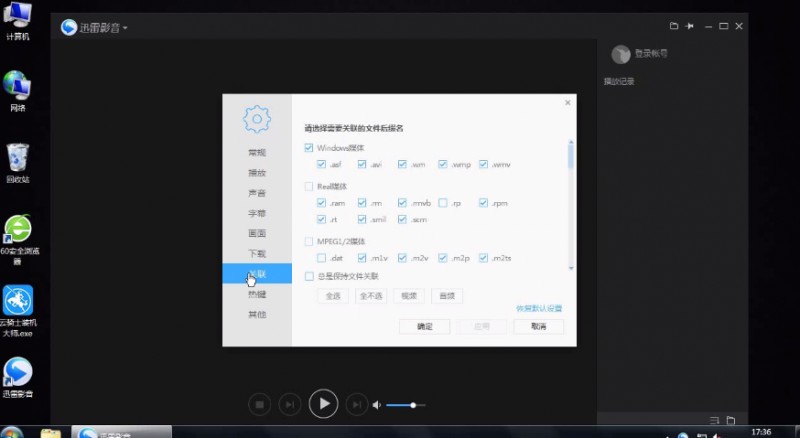Click the folder icon at bottom of sidebar

(x=731, y=420)
